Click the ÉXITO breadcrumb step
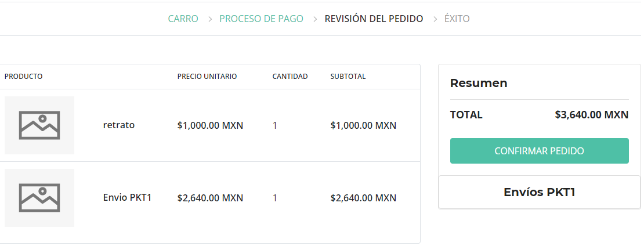The width and height of the screenshot is (644, 246). pos(457,19)
